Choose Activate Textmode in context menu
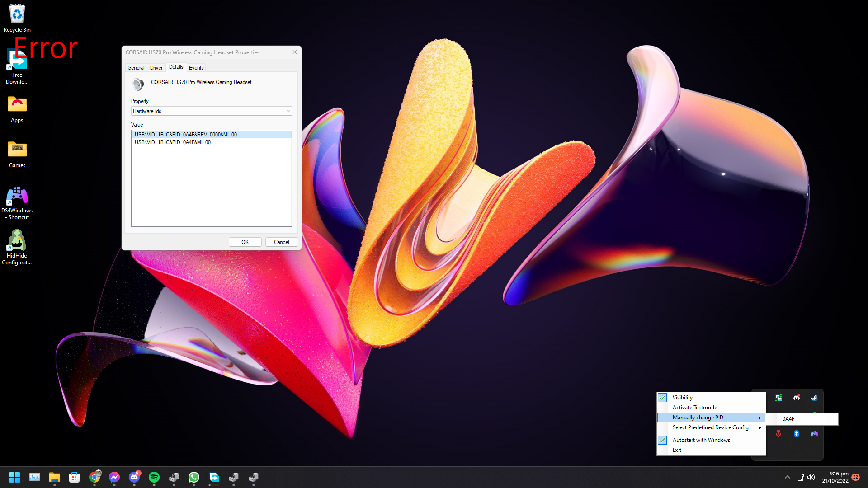Viewport: 868px width, 488px height. coord(694,408)
